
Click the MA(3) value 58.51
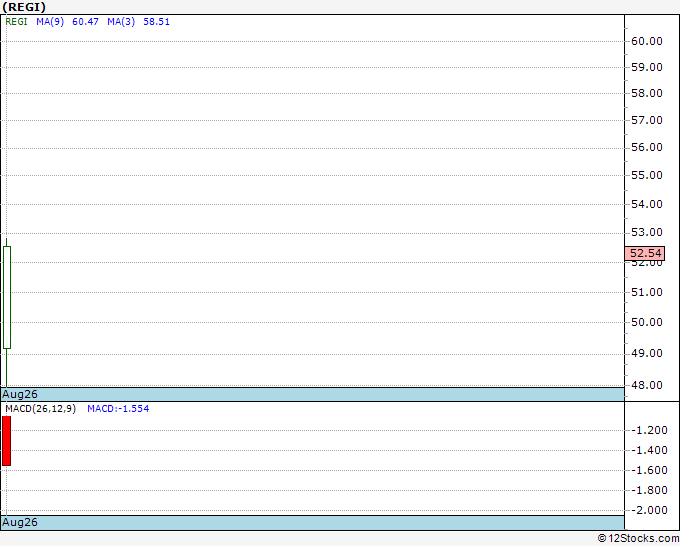pos(157,22)
